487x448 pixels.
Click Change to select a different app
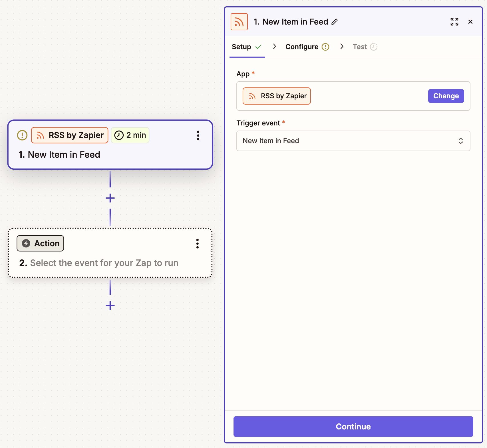446,96
